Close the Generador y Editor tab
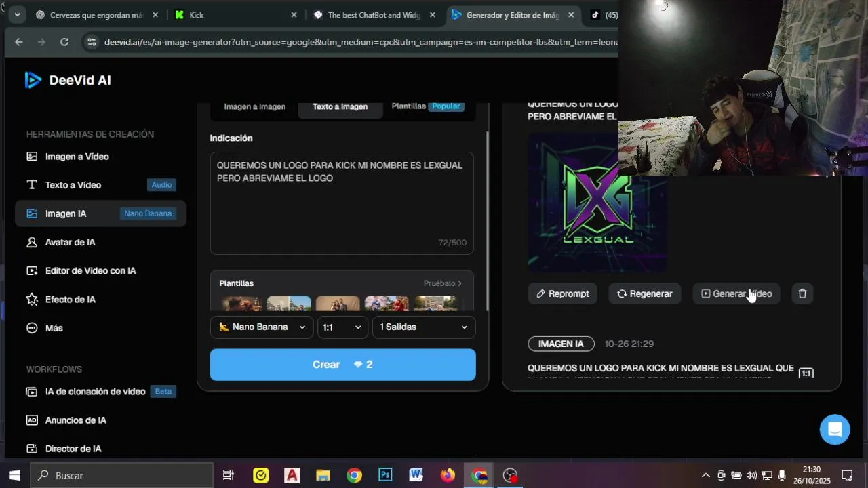 tap(571, 15)
